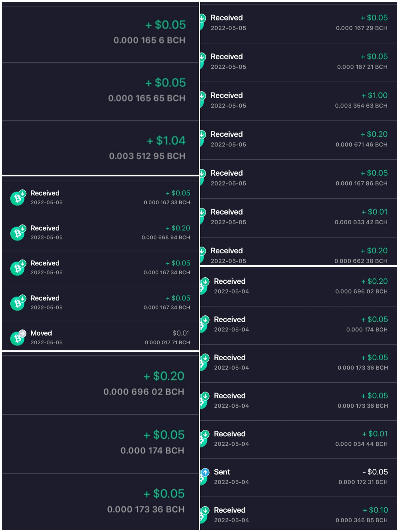Open the received 0.000 167 21 BCH entry
Image resolution: width=399 pixels, height=532 pixels.
(x=298, y=63)
